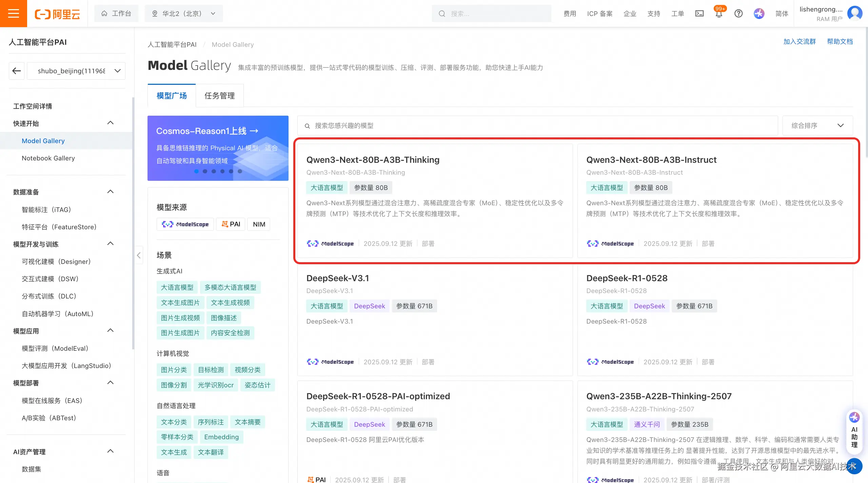
Task: Collapse the 模型开发与训练 section
Action: click(111, 244)
